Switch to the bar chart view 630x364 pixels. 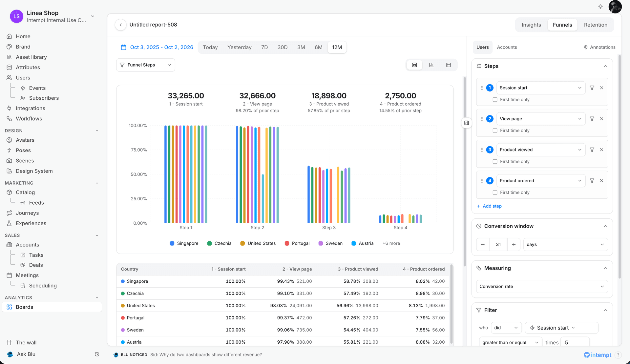point(431,65)
